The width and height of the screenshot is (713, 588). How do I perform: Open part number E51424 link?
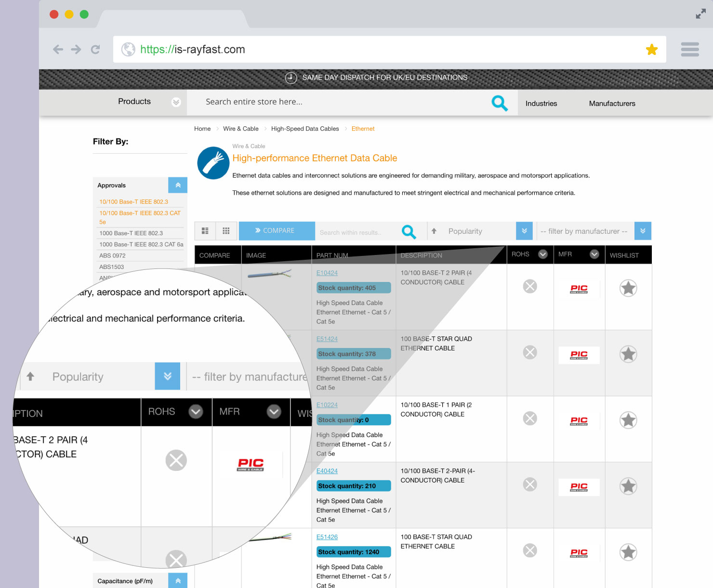point(327,339)
